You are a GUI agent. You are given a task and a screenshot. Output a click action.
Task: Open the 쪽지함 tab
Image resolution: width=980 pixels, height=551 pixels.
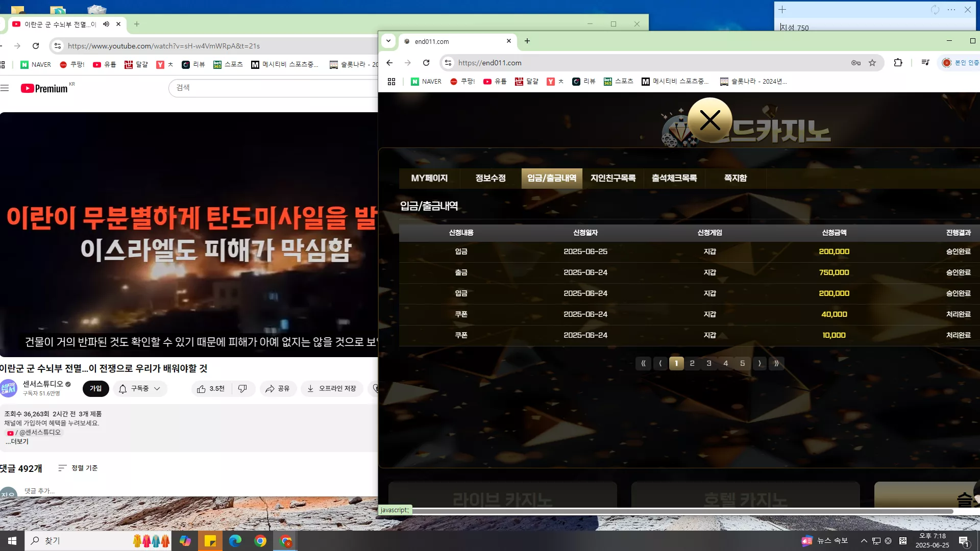click(736, 178)
